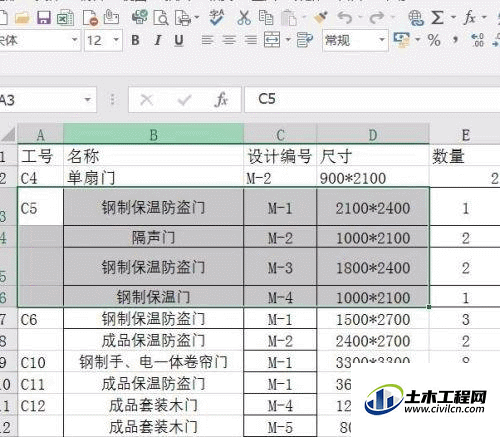
Task: Click the page print setup icon
Action: 183,17
